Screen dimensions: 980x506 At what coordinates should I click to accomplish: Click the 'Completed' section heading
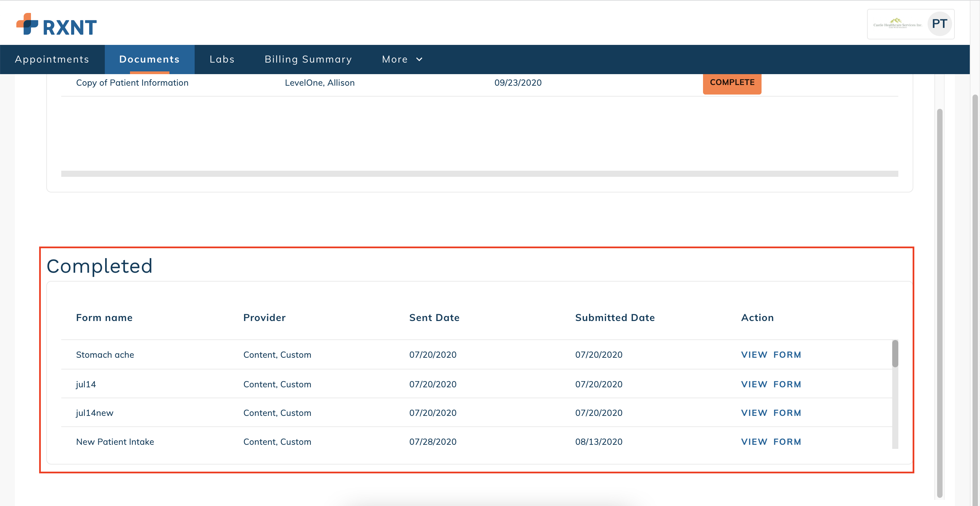99,266
